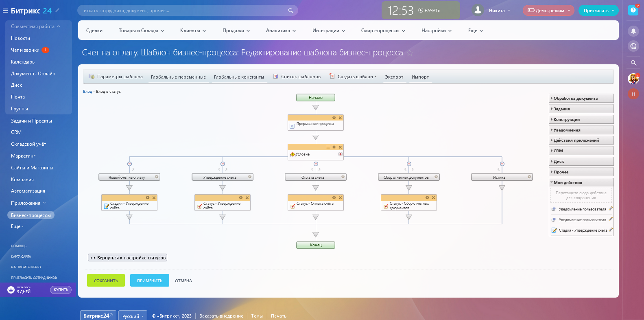Open Бизнес-процессы in left sidebar
Screen dimensions: 644x320
pos(31,215)
